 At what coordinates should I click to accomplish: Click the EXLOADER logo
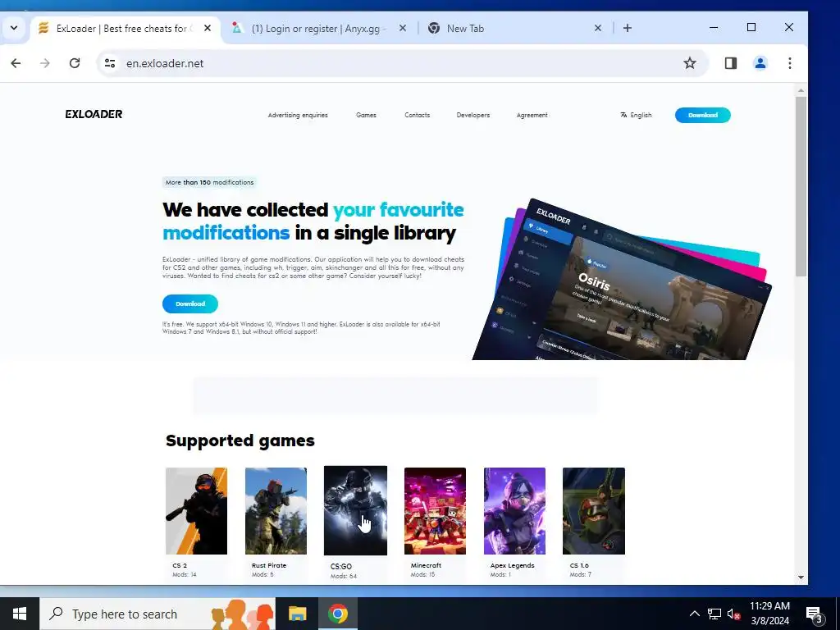tap(94, 114)
